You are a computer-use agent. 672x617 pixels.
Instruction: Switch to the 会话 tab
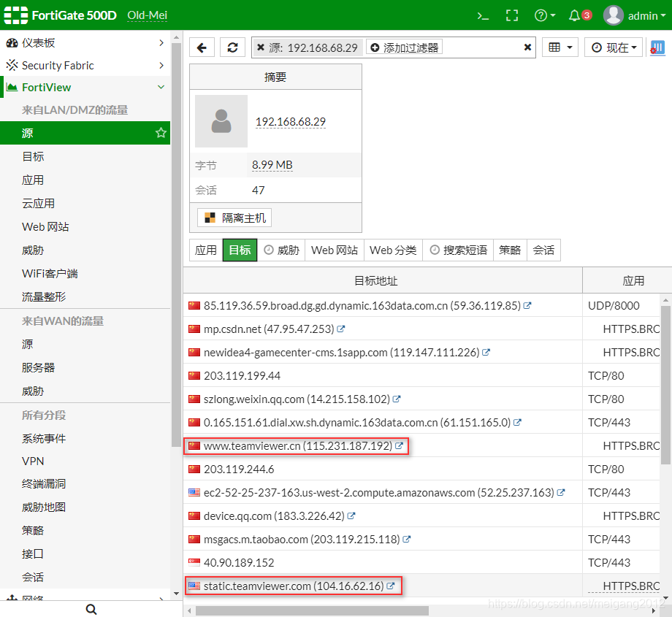point(543,250)
